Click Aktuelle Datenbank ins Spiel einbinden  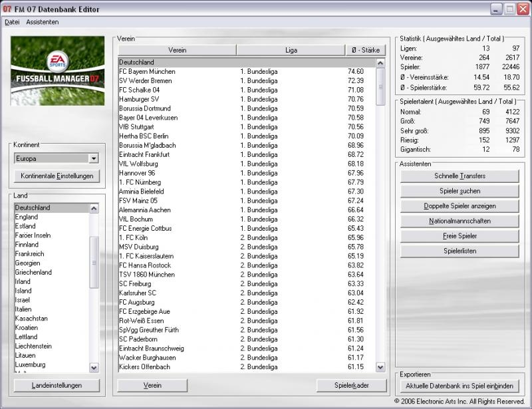[460, 386]
